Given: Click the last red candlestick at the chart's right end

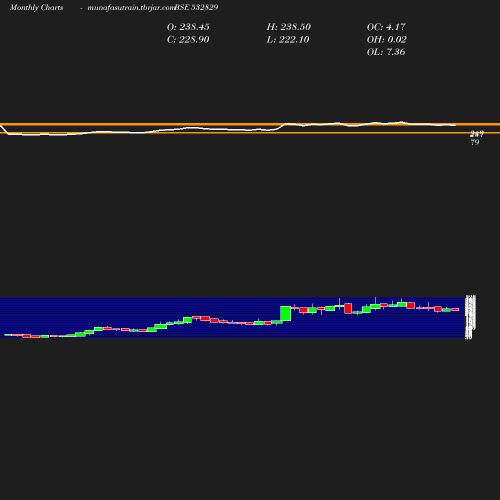Looking at the screenshot, I should click(455, 309).
